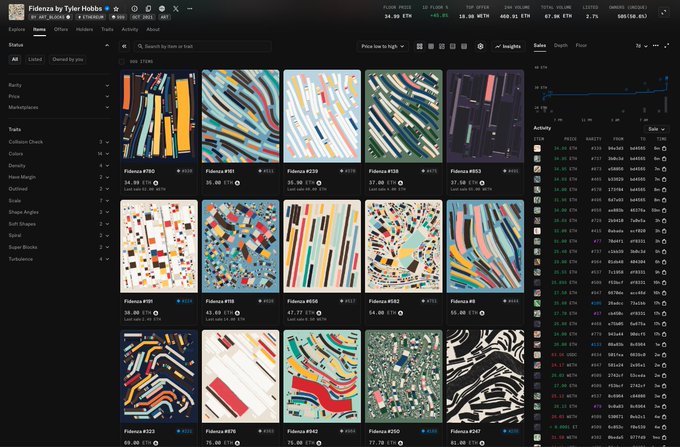Open the Sale activity type dropdown

(656, 129)
